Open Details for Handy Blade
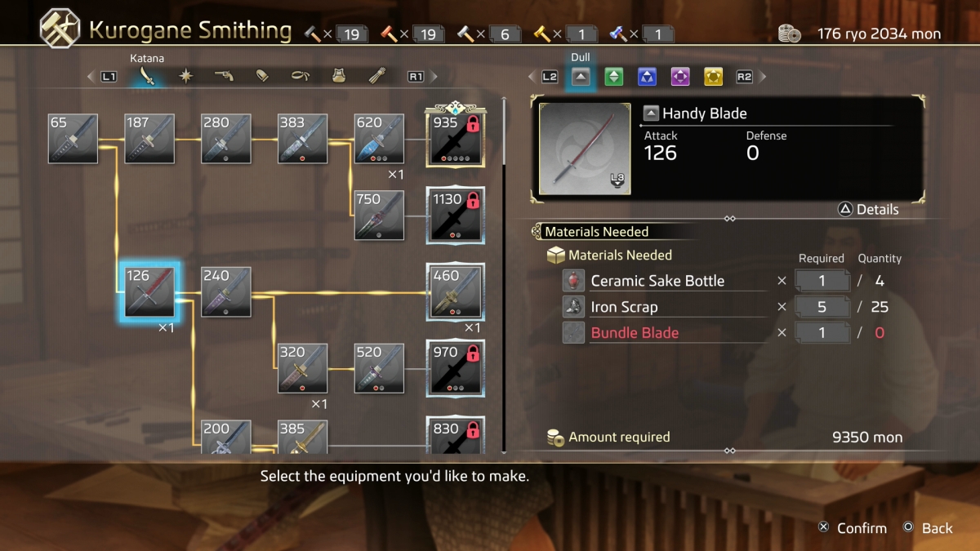 (x=868, y=209)
